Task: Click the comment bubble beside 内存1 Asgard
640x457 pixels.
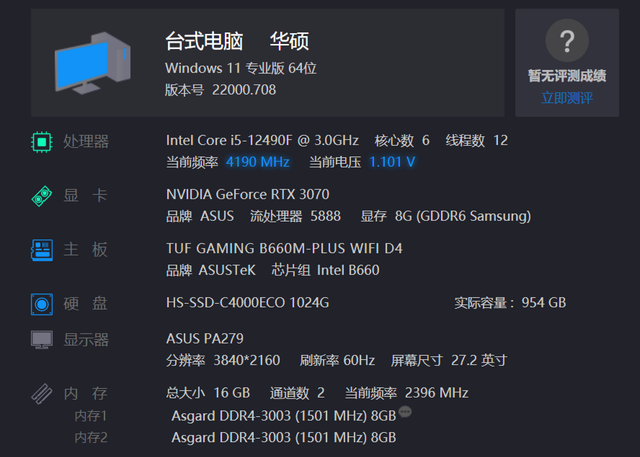Action: [405, 412]
